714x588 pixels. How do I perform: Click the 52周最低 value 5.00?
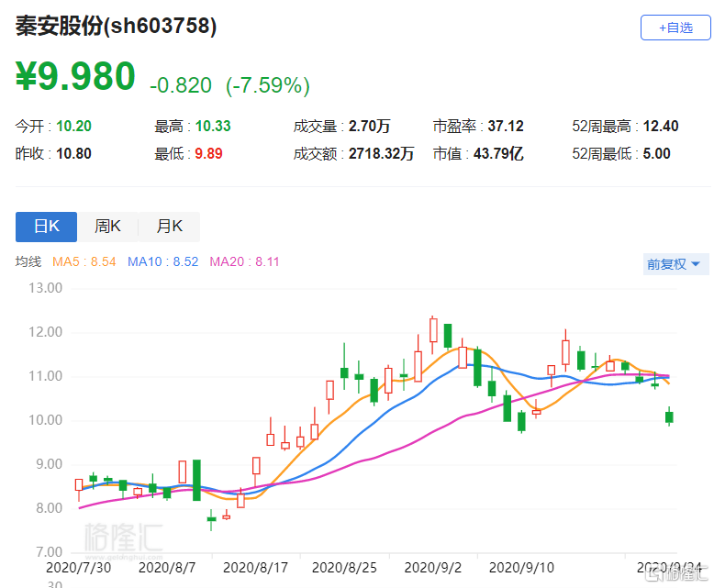coord(656,154)
